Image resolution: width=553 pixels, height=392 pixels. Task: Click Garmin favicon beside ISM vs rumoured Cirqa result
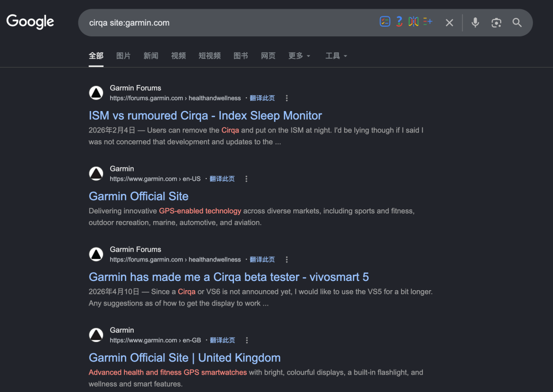pyautogui.click(x=96, y=93)
